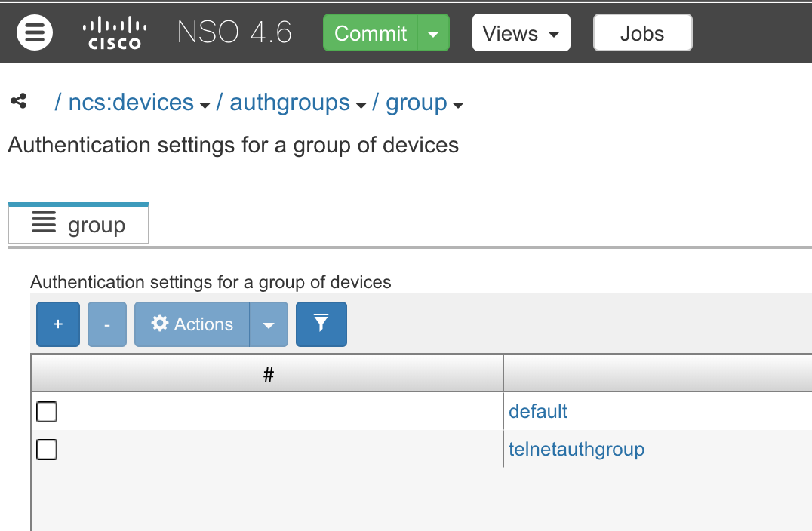Select the checkbox for the default row
Viewport: 812px width, 531px height.
click(47, 412)
